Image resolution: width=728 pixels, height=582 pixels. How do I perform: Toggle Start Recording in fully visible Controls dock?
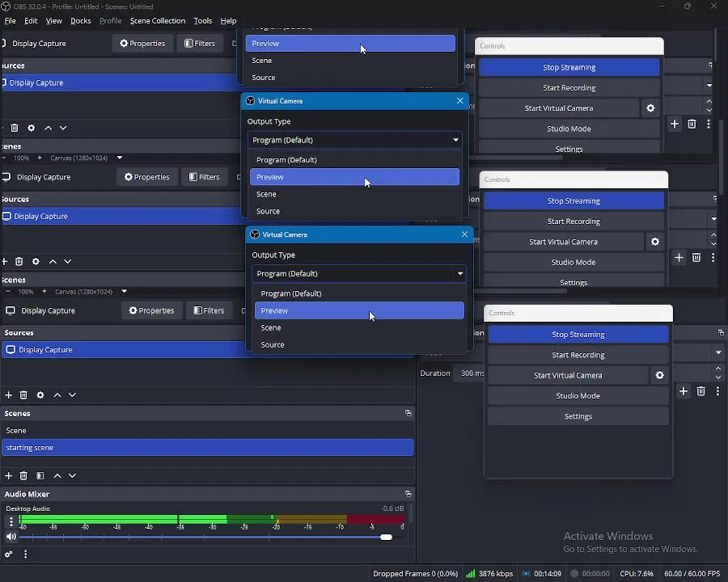[578, 355]
